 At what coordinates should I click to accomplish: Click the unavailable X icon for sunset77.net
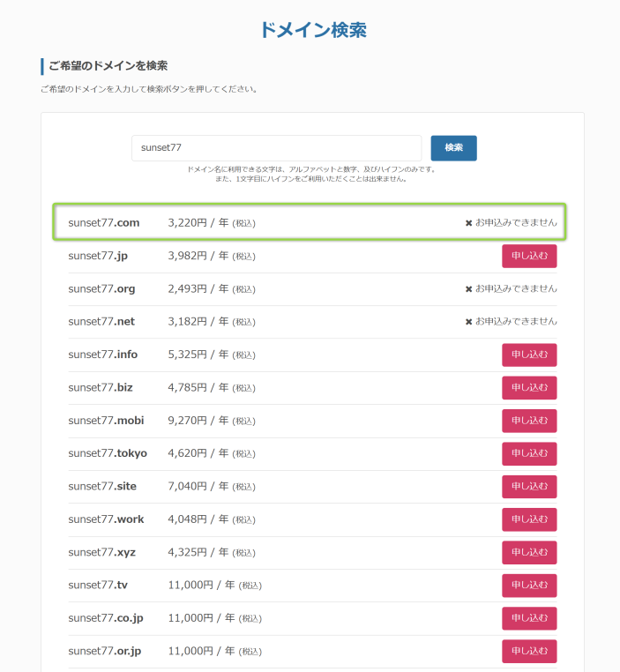pos(469,322)
